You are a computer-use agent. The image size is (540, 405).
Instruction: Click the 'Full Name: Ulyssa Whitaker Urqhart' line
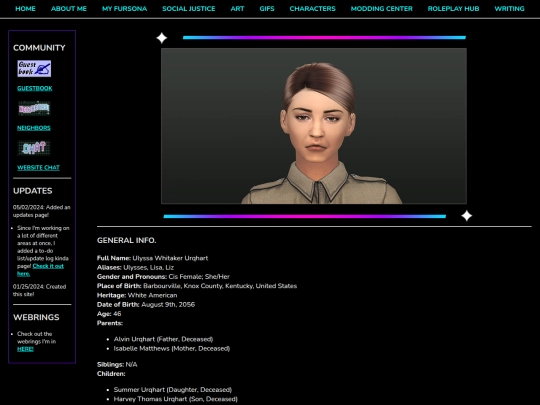[153, 258]
